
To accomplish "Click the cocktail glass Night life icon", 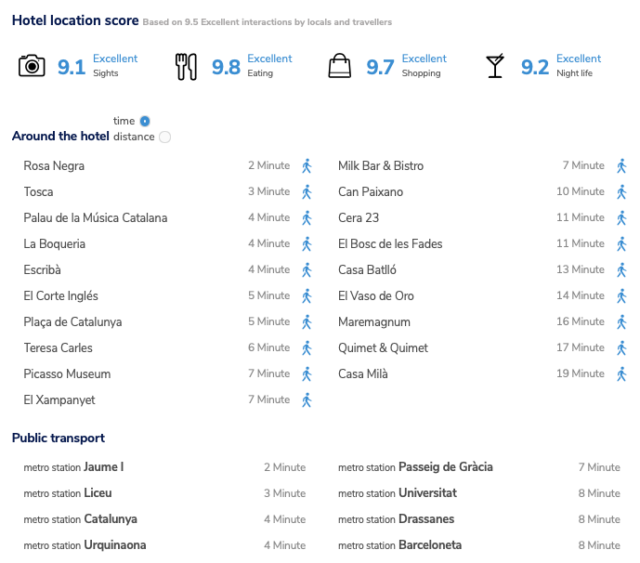I will 495,65.
